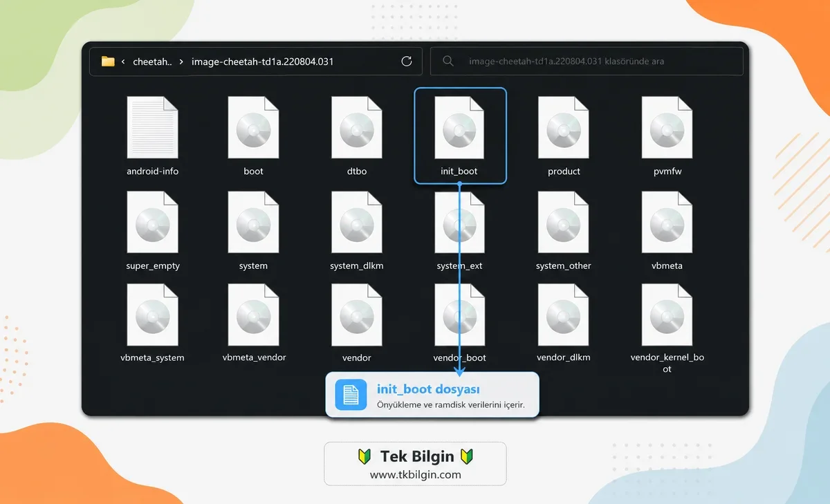Click the boot file name label

coord(253,171)
